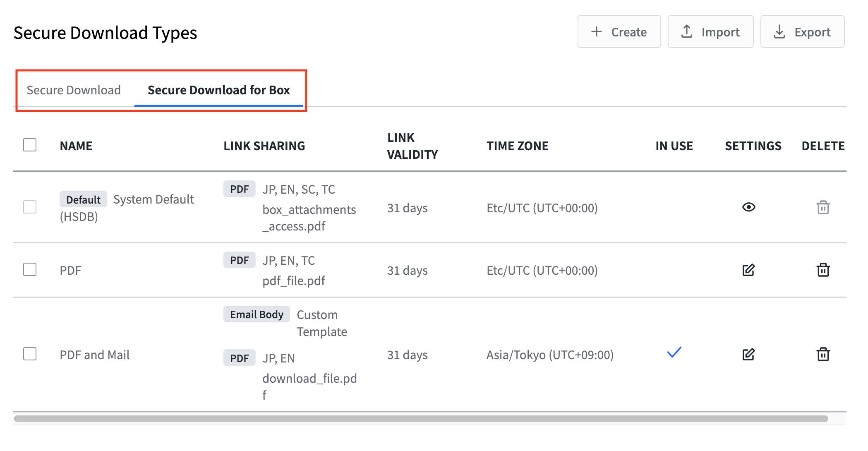Click the SETTINGS column header

pyautogui.click(x=753, y=146)
